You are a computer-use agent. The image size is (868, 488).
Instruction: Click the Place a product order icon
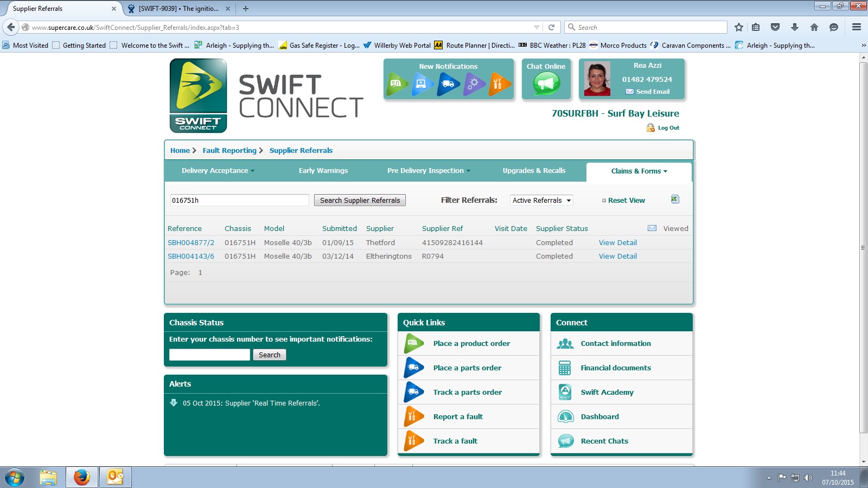[x=414, y=343]
